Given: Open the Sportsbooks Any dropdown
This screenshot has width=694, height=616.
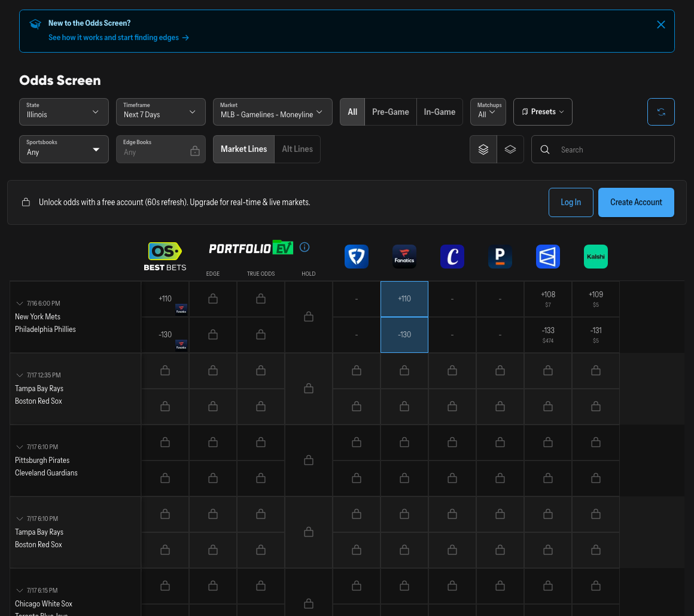Looking at the screenshot, I should 64,149.
